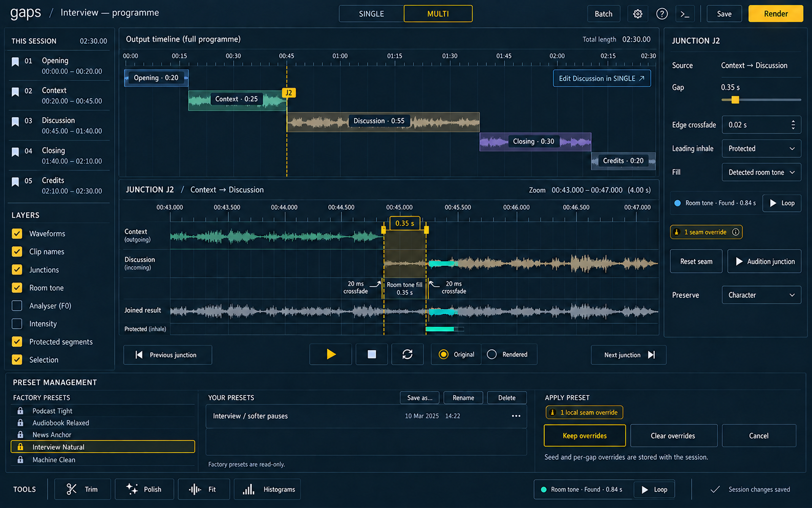
Task: Toggle the loop cycle icon
Action: [x=408, y=354]
